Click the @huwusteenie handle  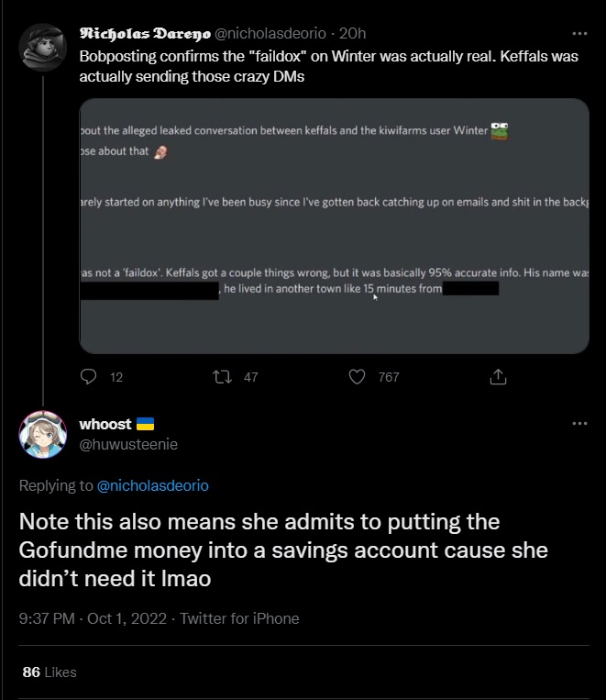pos(128,444)
